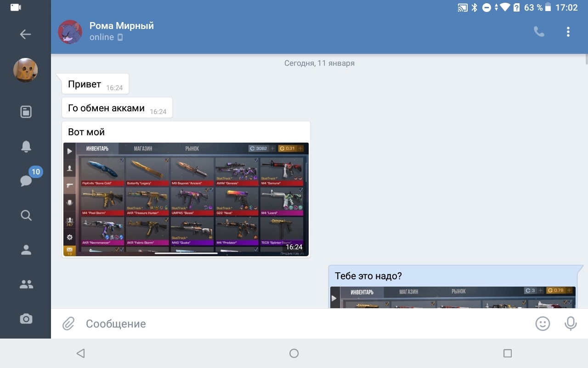Start a voice call with phone icon
The image size is (588, 368).
click(x=538, y=32)
